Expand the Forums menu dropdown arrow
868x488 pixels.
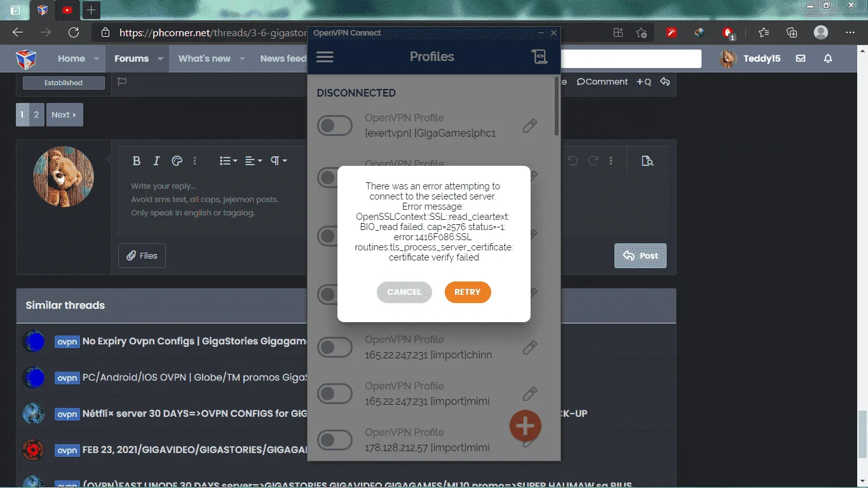(x=161, y=58)
